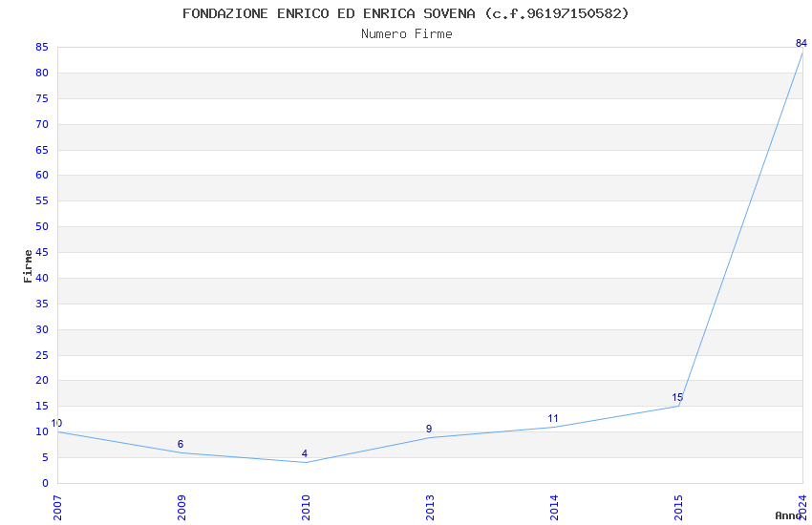Click the x-axis year 2024

point(803,508)
